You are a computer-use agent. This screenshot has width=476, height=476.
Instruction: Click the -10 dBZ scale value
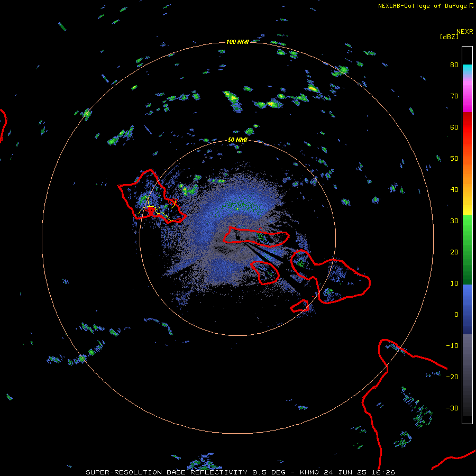pyautogui.click(x=452, y=346)
